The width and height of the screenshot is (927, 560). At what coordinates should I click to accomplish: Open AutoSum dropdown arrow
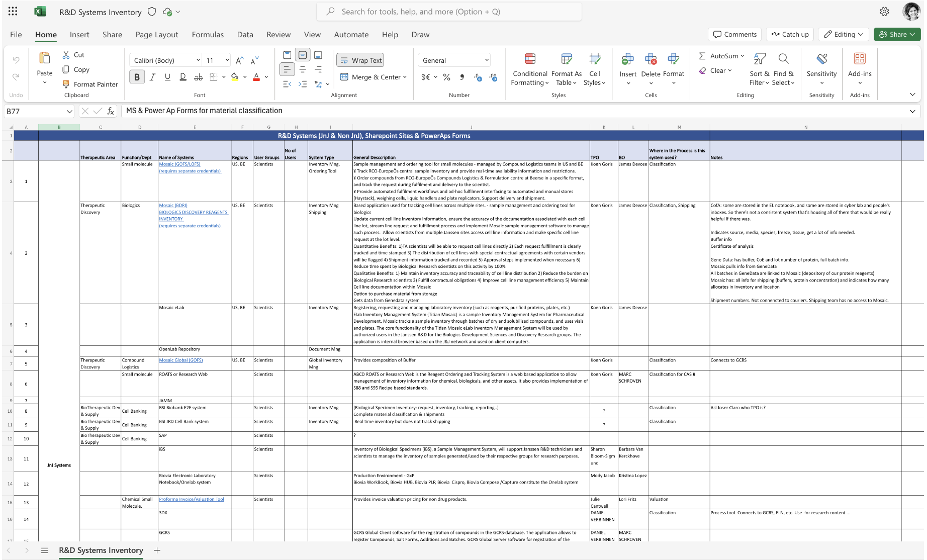point(742,56)
